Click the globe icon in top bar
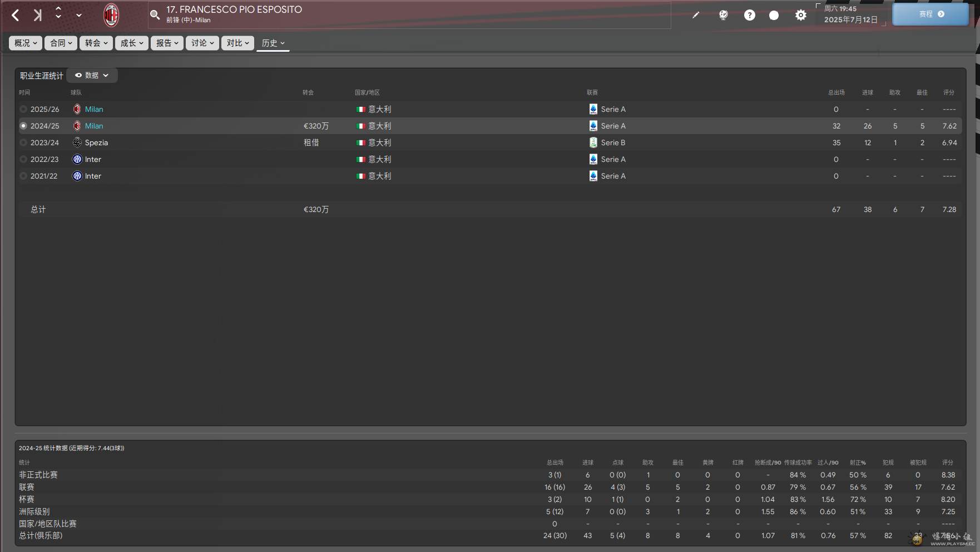Viewport: 980px width, 552px height. click(x=723, y=15)
